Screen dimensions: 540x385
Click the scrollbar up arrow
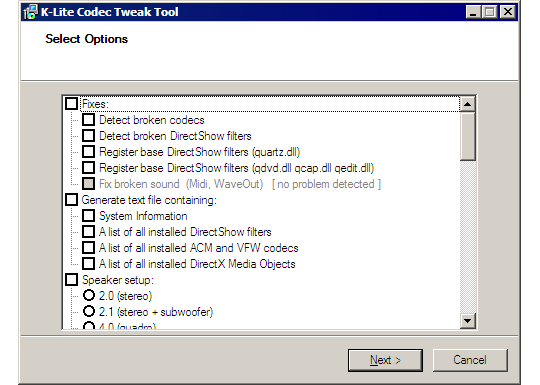click(468, 104)
